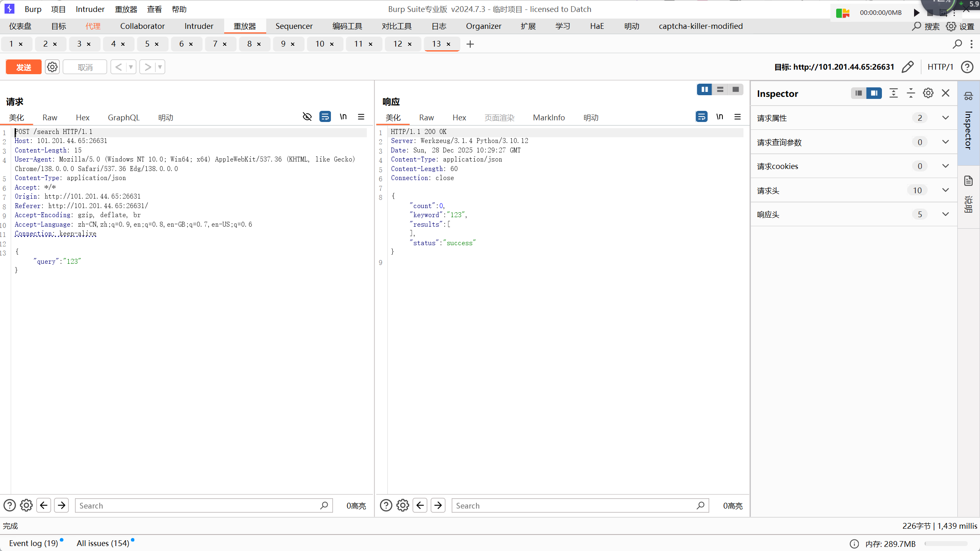980x551 pixels.
Task: Open Event log (19) in status bar
Action: 33,543
